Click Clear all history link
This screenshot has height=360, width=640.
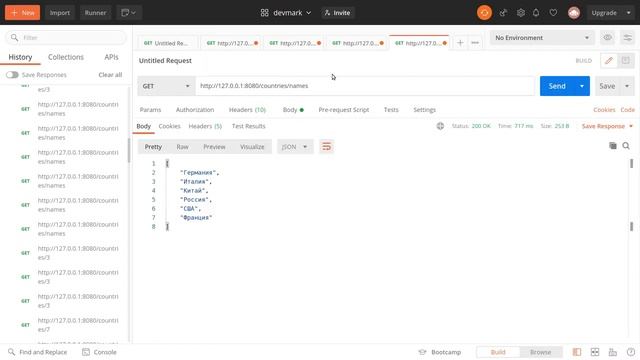pos(110,75)
